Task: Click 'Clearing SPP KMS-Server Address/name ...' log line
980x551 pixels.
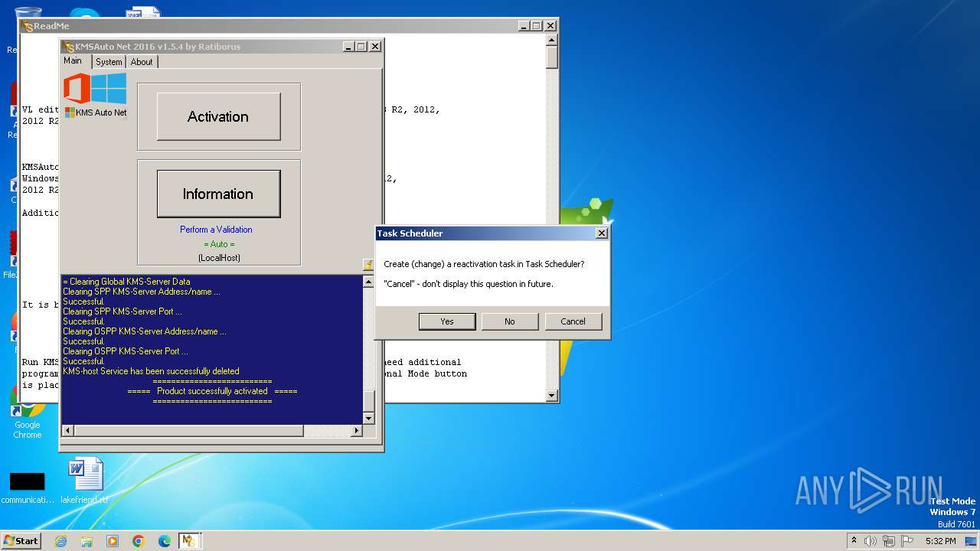Action: [x=142, y=292]
